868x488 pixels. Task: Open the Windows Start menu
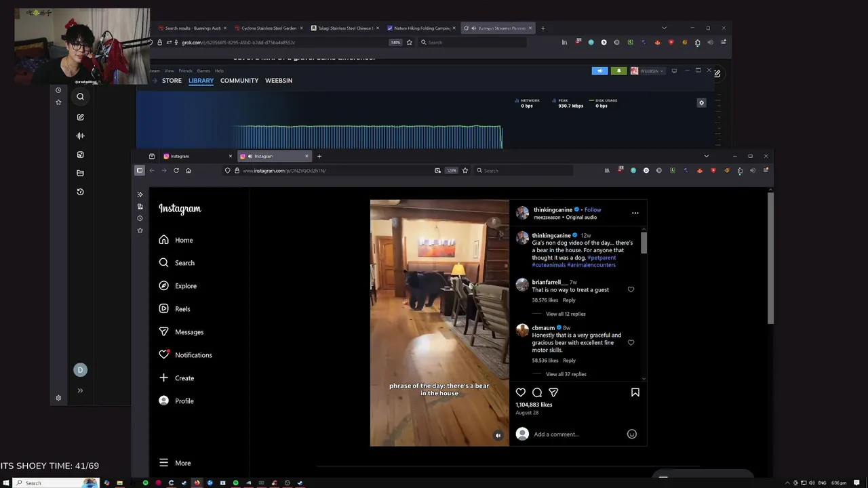pyautogui.click(x=5, y=483)
